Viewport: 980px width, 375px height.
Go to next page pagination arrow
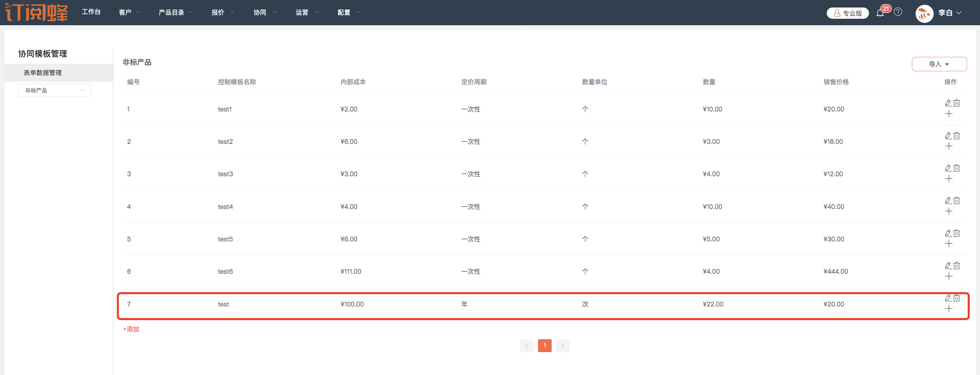click(562, 345)
